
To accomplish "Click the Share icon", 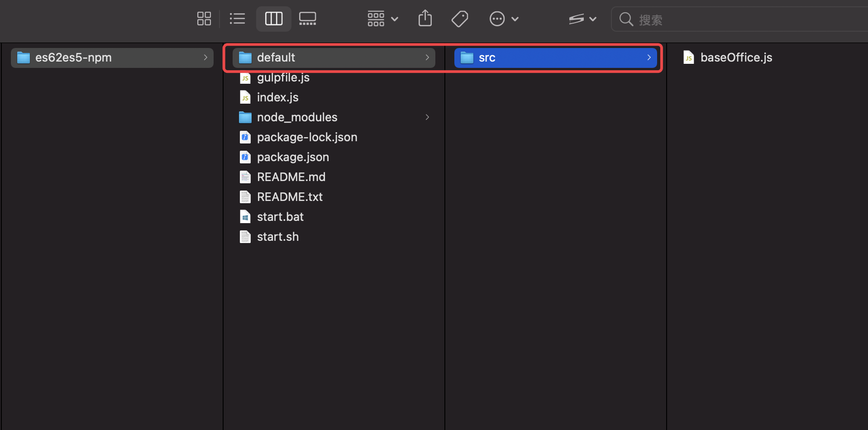I will [x=425, y=19].
